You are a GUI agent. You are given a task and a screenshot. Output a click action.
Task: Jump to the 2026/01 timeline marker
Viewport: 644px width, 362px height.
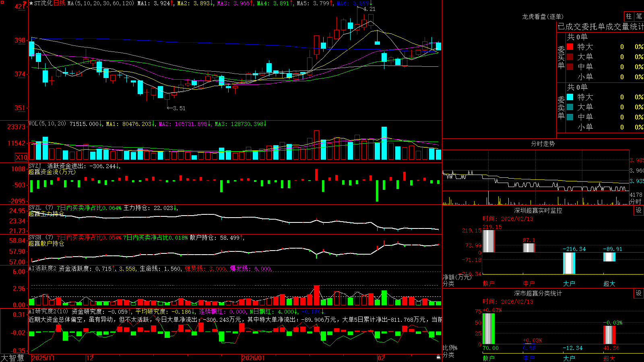click(254, 358)
